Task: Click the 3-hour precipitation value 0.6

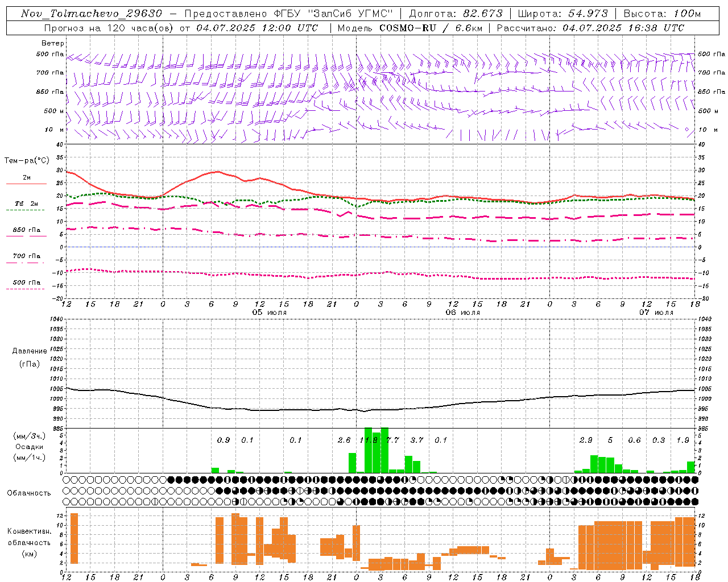Action: tap(634, 440)
